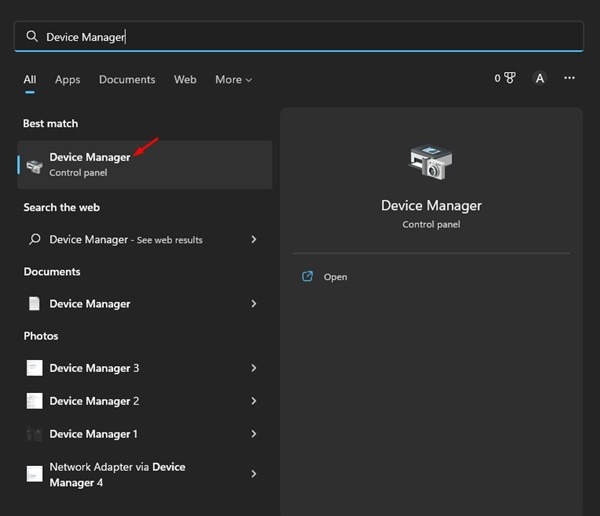This screenshot has height=516, width=600.
Task: Expand the Device Manager document chevron
Action: click(x=254, y=304)
